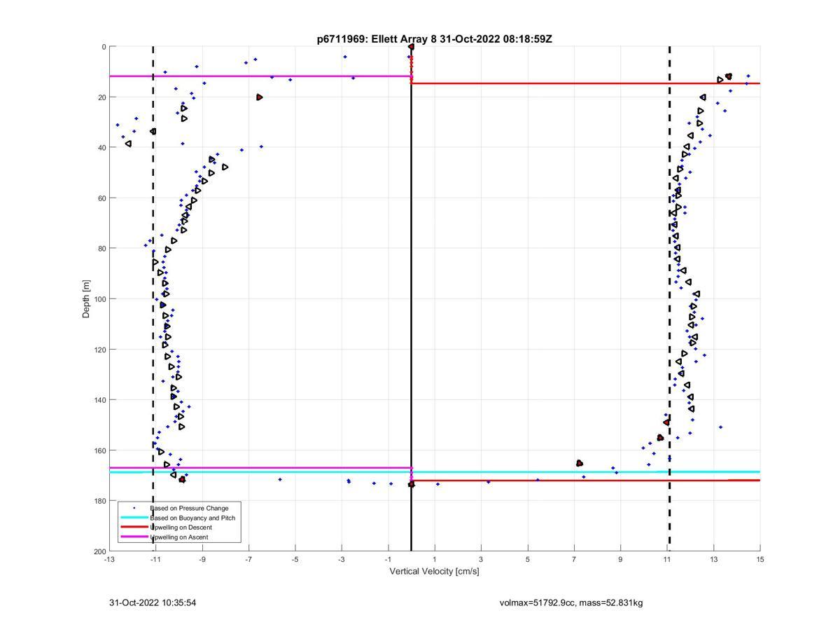Click legend entry 'Based on Buoyancy and Pitch'
The image size is (840, 620).
point(192,518)
